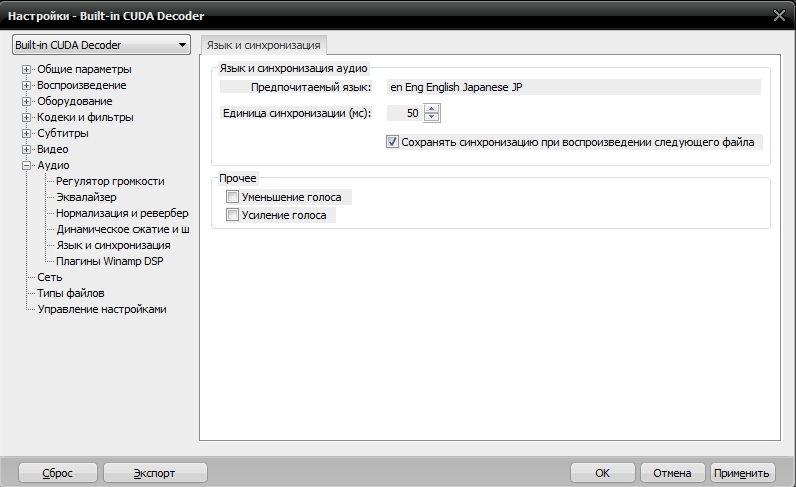Collapse the Аудио tree node

pos(26,165)
